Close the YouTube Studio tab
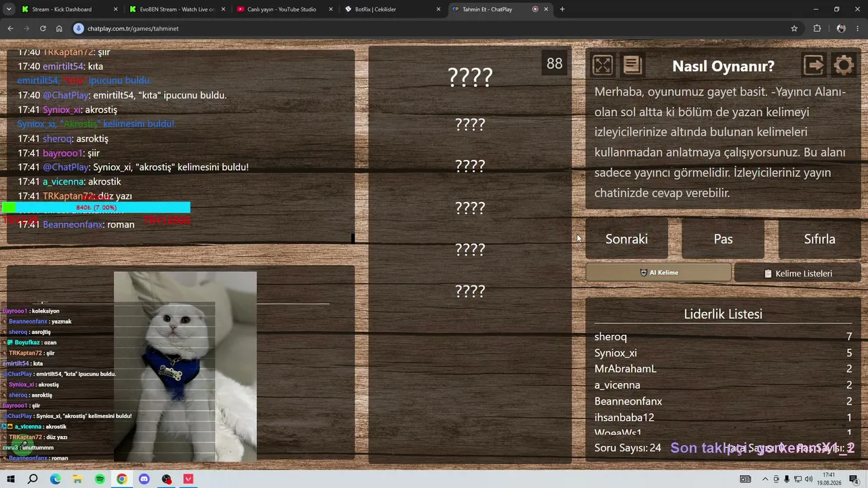868x488 pixels. [x=331, y=9]
